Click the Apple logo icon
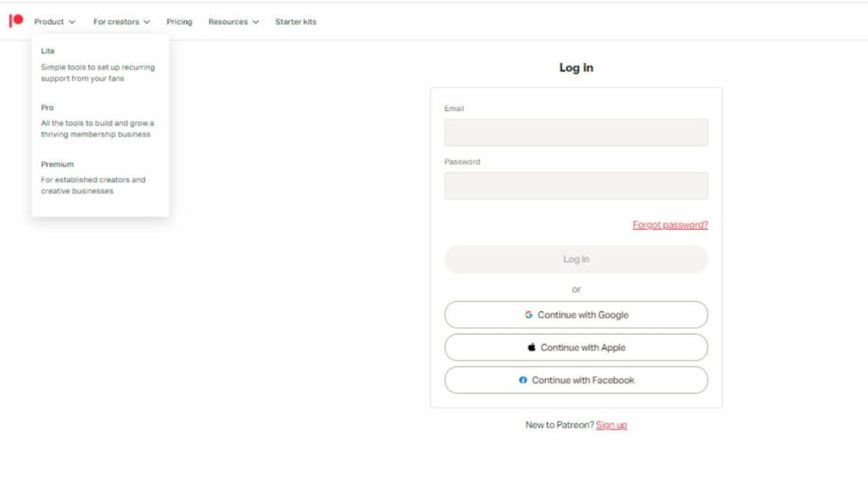868x490 pixels. click(x=531, y=348)
